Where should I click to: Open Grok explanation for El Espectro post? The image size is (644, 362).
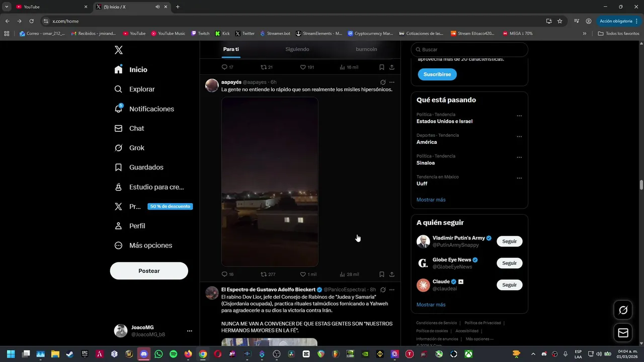point(383,290)
